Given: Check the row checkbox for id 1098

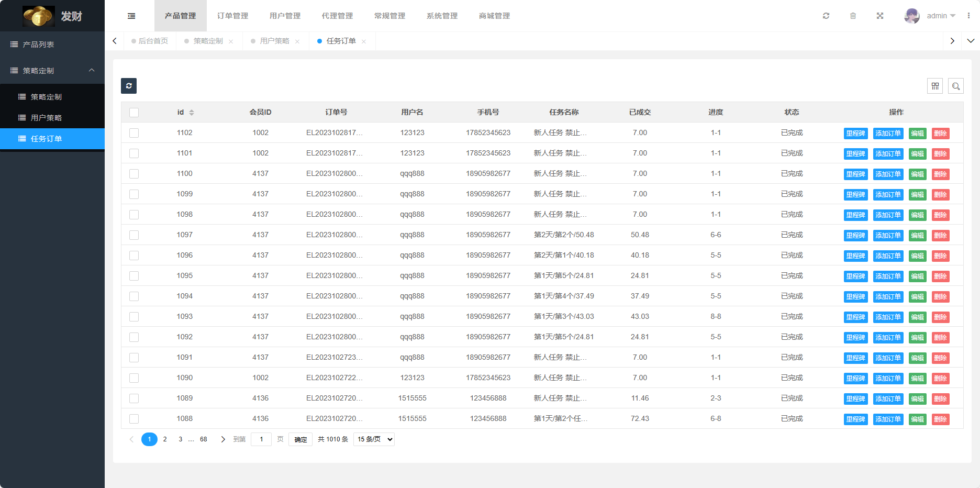Looking at the screenshot, I should [134, 215].
